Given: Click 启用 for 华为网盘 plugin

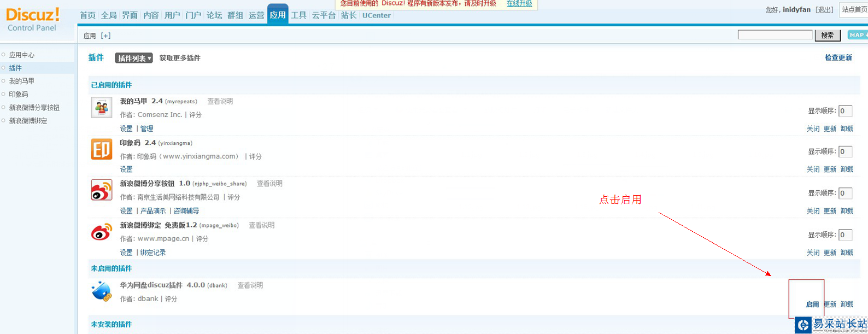Looking at the screenshot, I should pyautogui.click(x=812, y=304).
